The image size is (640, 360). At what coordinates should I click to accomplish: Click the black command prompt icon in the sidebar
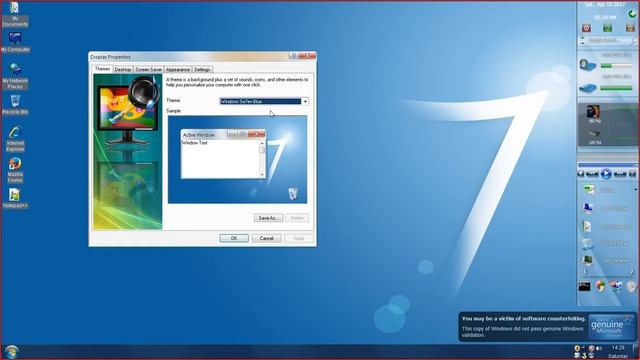click(x=584, y=287)
